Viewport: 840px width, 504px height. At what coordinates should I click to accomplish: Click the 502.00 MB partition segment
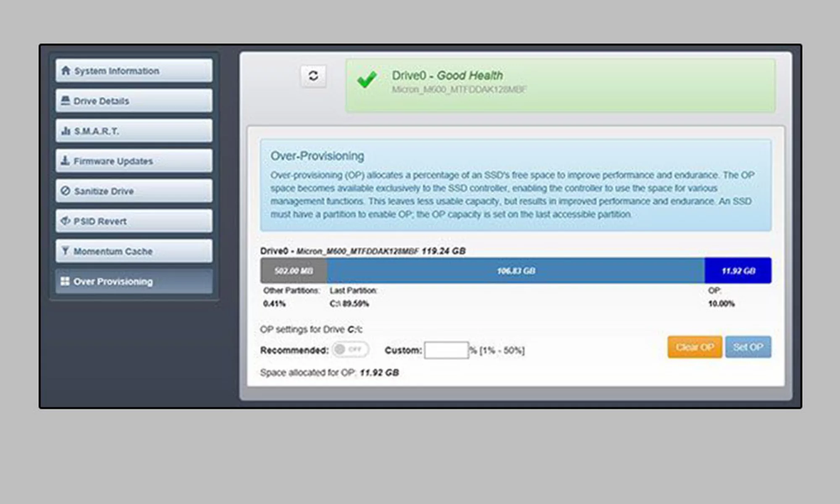click(x=294, y=270)
